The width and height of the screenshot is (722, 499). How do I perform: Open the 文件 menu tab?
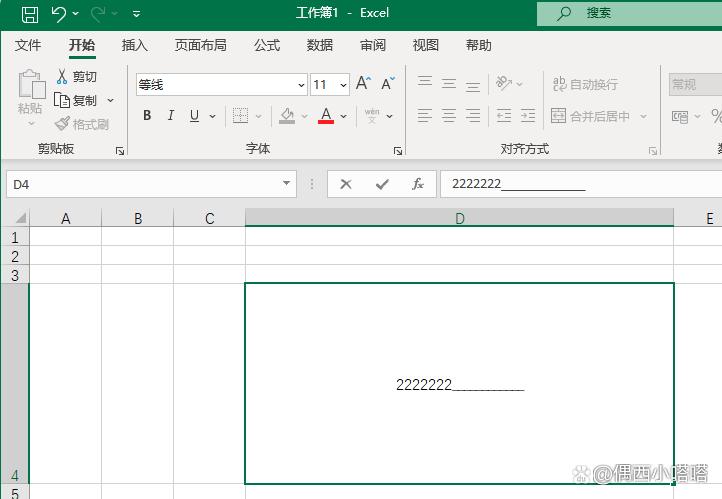pyautogui.click(x=28, y=45)
